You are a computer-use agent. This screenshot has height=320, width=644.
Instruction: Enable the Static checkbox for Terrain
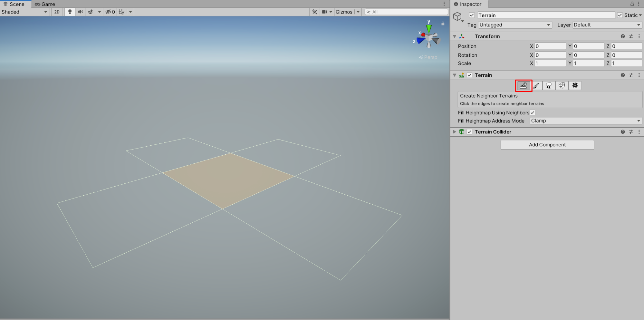point(620,15)
